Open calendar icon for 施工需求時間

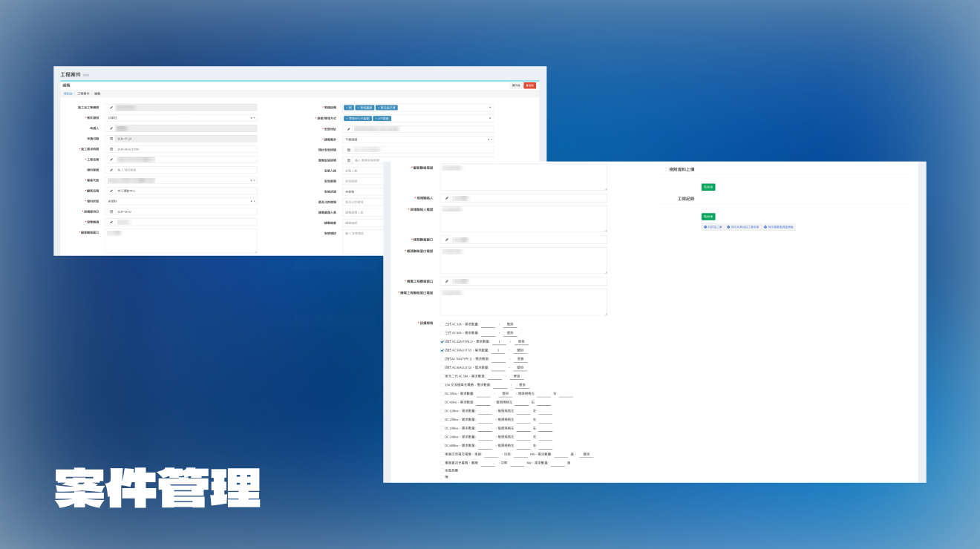click(111, 149)
